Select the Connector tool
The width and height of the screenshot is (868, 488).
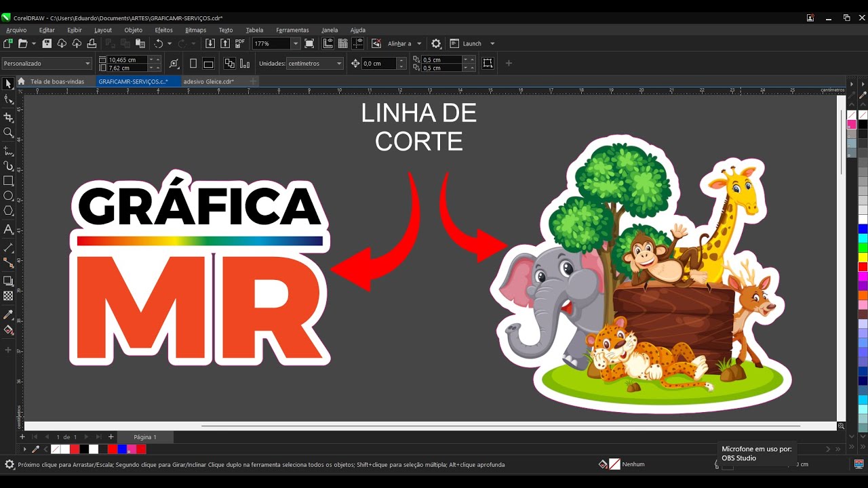click(x=8, y=262)
